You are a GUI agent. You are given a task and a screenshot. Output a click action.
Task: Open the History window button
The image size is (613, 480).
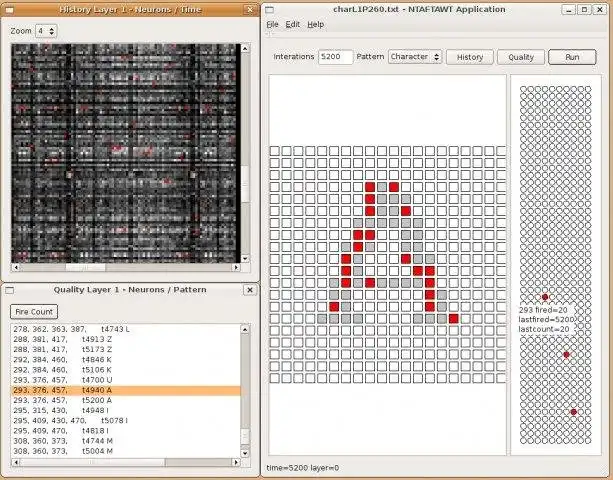470,57
